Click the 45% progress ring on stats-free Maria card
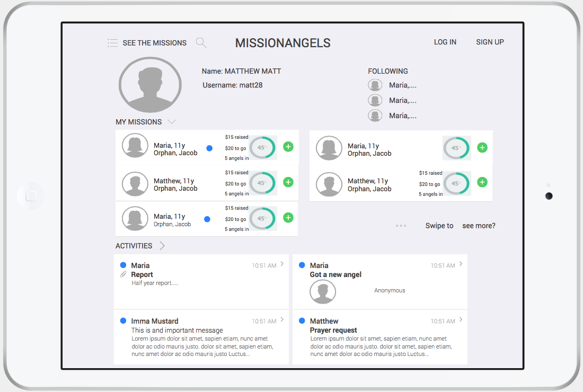The width and height of the screenshot is (583, 392). pyautogui.click(x=456, y=148)
